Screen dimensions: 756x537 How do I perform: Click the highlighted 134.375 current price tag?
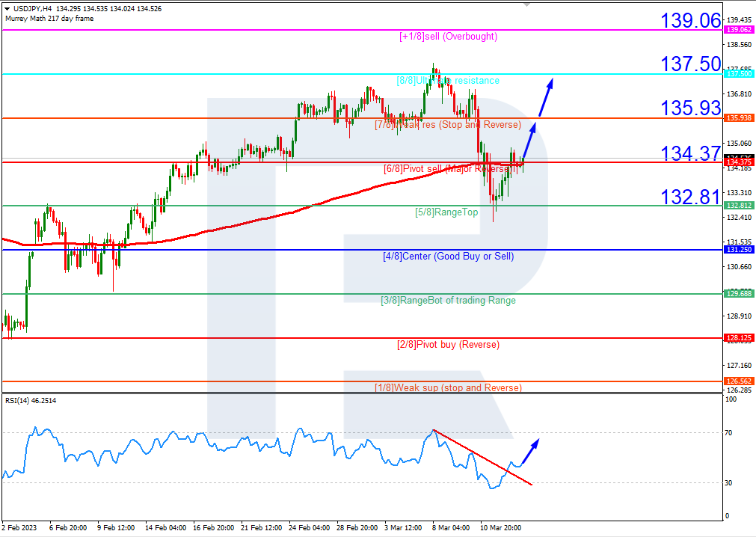pos(740,162)
